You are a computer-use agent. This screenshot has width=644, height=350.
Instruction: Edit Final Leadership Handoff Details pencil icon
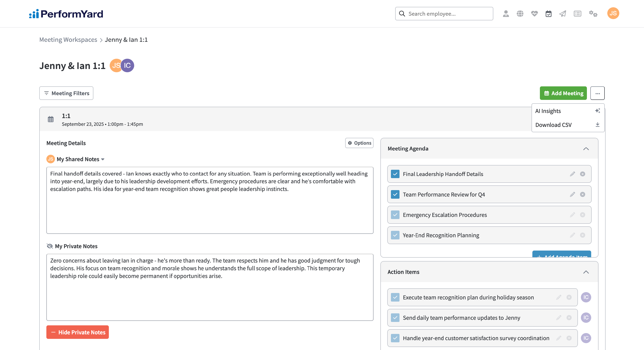tap(572, 174)
